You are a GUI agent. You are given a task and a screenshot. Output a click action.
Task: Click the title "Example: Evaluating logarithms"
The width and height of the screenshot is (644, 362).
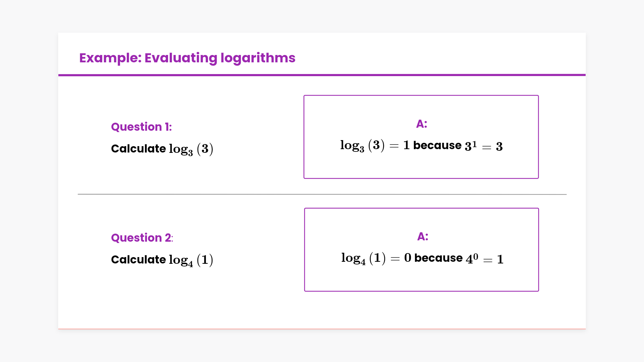187,58
